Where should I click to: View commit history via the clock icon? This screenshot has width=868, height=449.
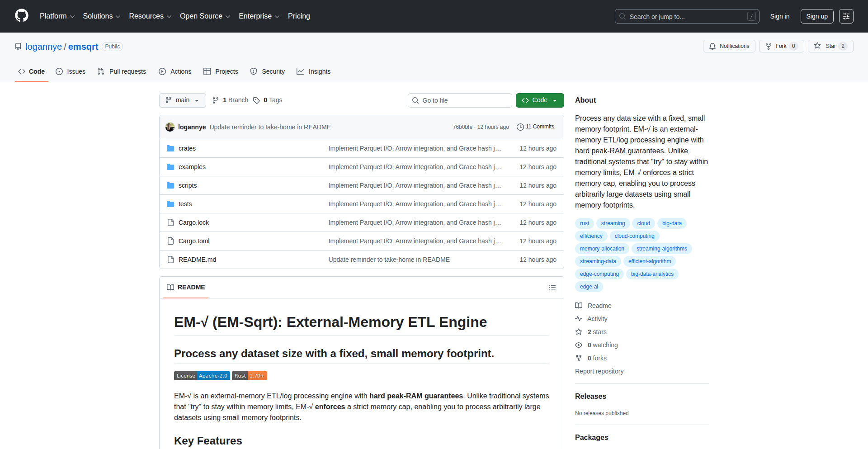[519, 127]
